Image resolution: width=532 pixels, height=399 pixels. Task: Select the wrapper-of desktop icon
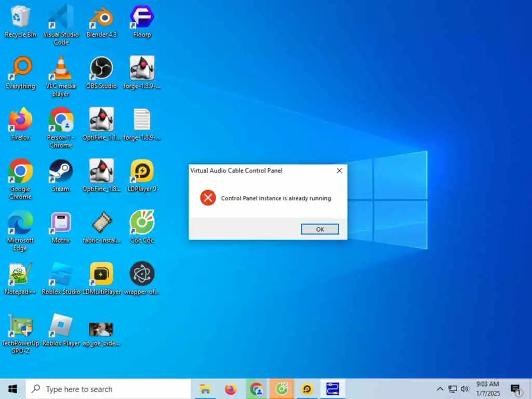pos(142,278)
